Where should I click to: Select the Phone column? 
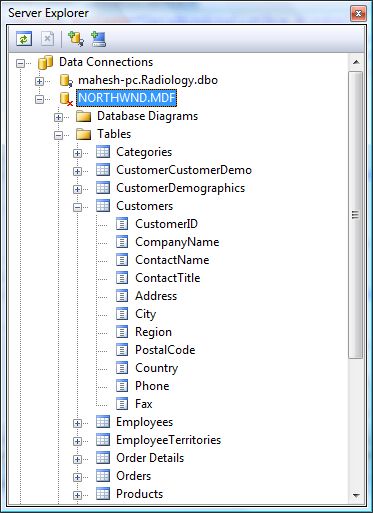click(x=152, y=386)
